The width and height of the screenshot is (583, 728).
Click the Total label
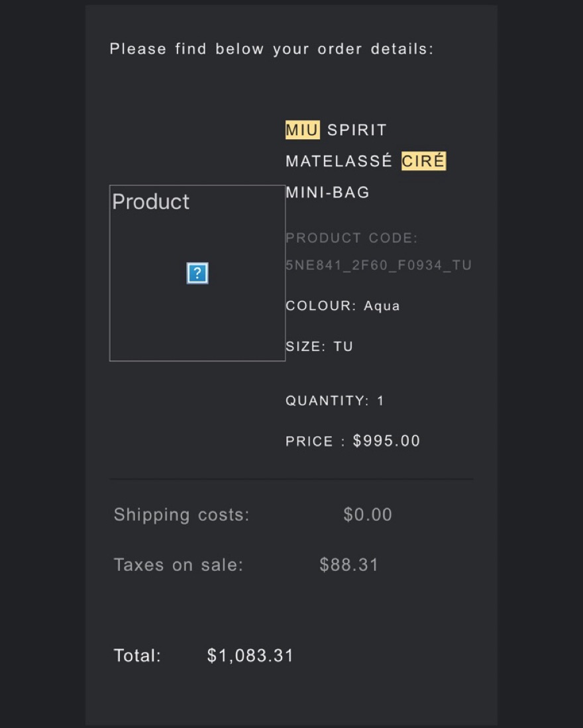point(137,656)
